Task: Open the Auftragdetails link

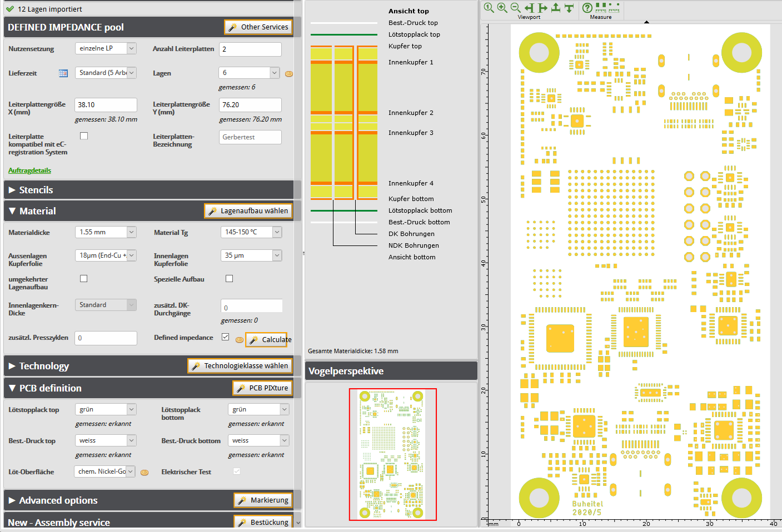Action: pyautogui.click(x=29, y=170)
